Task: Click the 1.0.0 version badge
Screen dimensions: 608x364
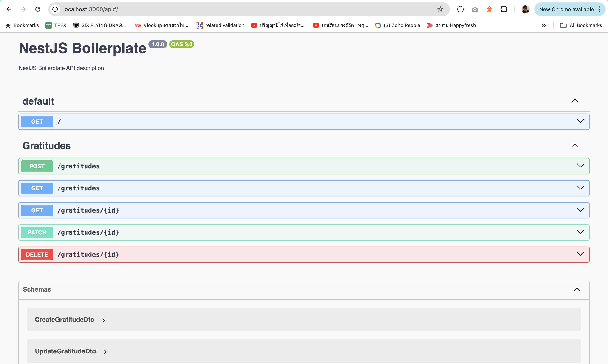Action: [x=158, y=44]
